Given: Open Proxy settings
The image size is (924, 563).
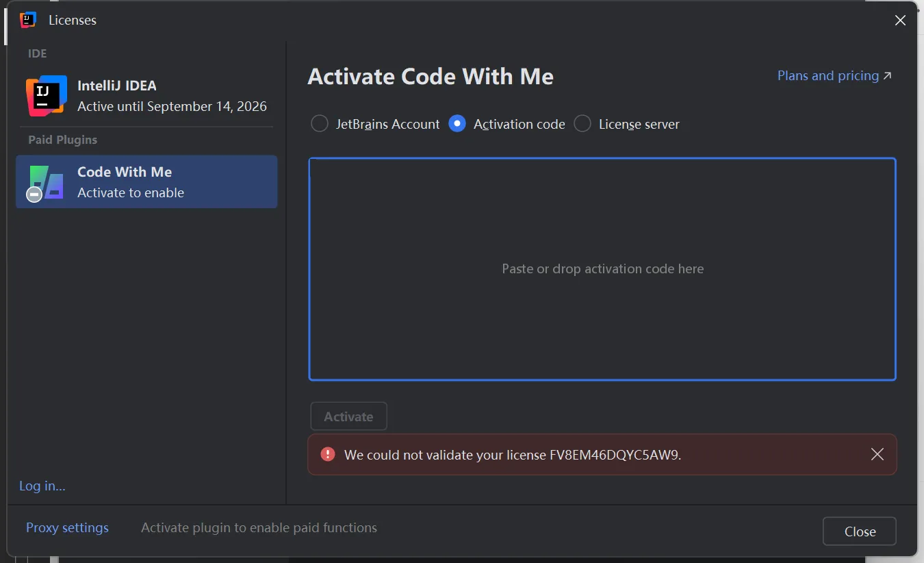Looking at the screenshot, I should tap(67, 528).
